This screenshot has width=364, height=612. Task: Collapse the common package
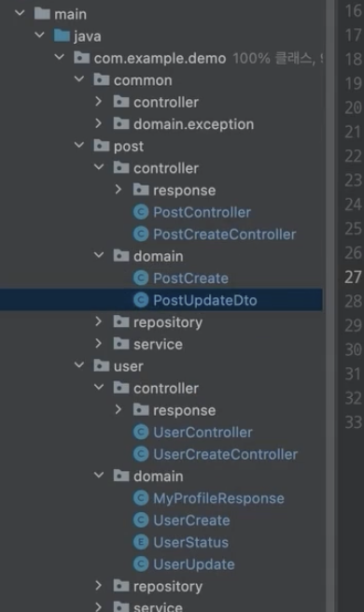pos(79,79)
